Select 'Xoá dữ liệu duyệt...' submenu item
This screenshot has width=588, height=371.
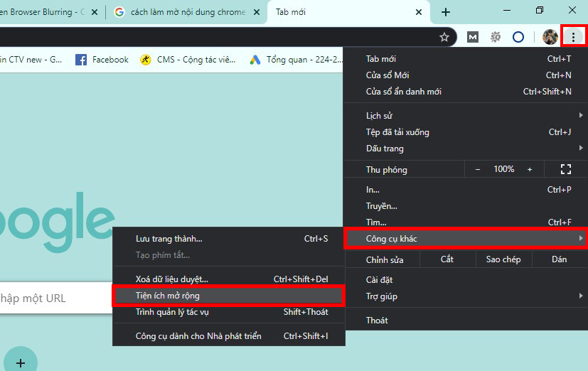tap(228, 279)
